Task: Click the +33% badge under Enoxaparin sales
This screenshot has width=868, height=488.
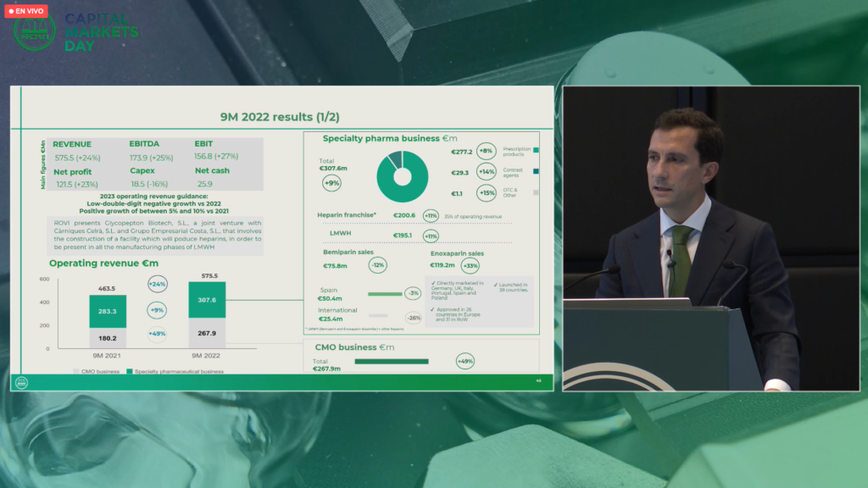Action: pos(472,265)
